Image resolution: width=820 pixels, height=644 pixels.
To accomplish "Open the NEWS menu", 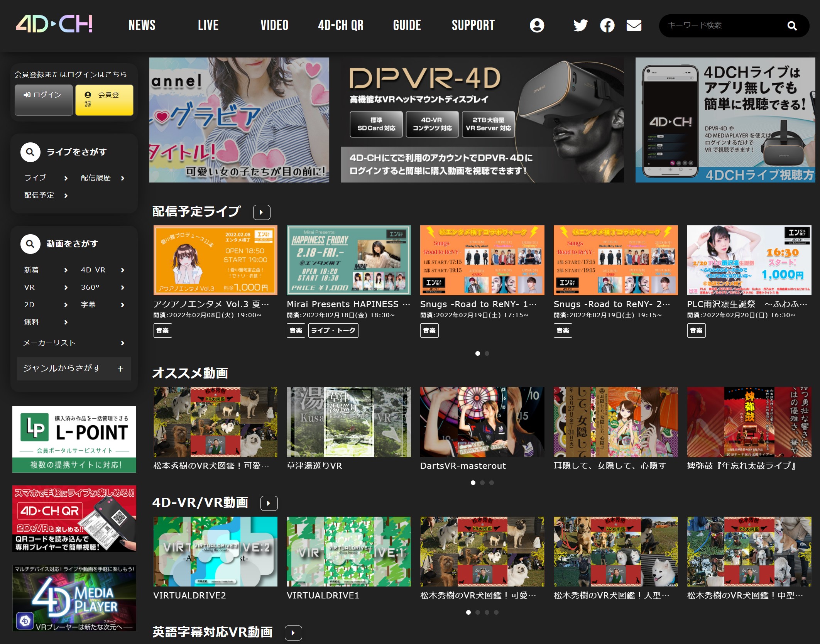I will 142,25.
